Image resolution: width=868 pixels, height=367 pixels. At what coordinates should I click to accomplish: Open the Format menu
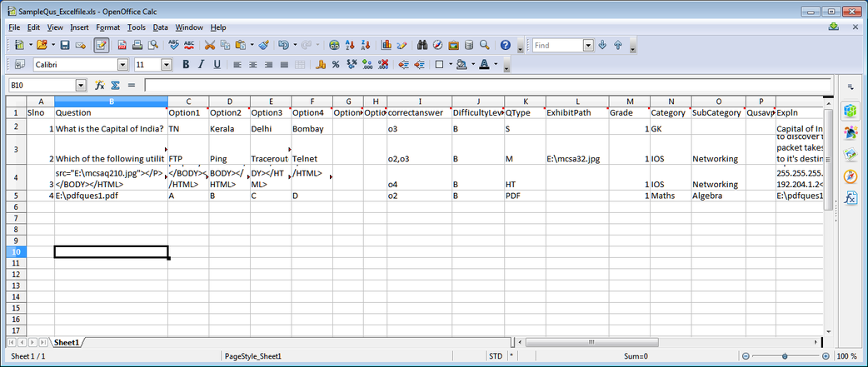[x=107, y=27]
